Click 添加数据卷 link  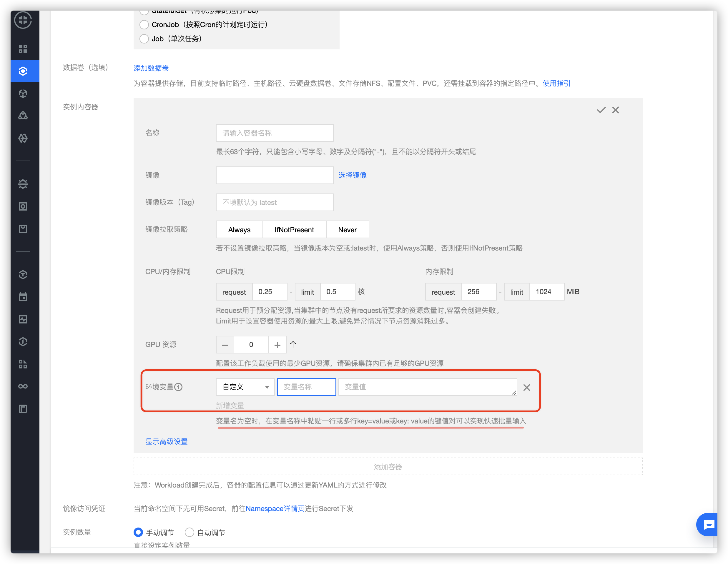(x=151, y=68)
